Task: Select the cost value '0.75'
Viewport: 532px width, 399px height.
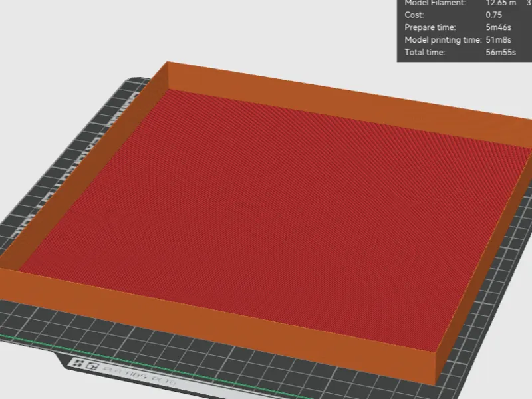Action: pyautogui.click(x=493, y=15)
